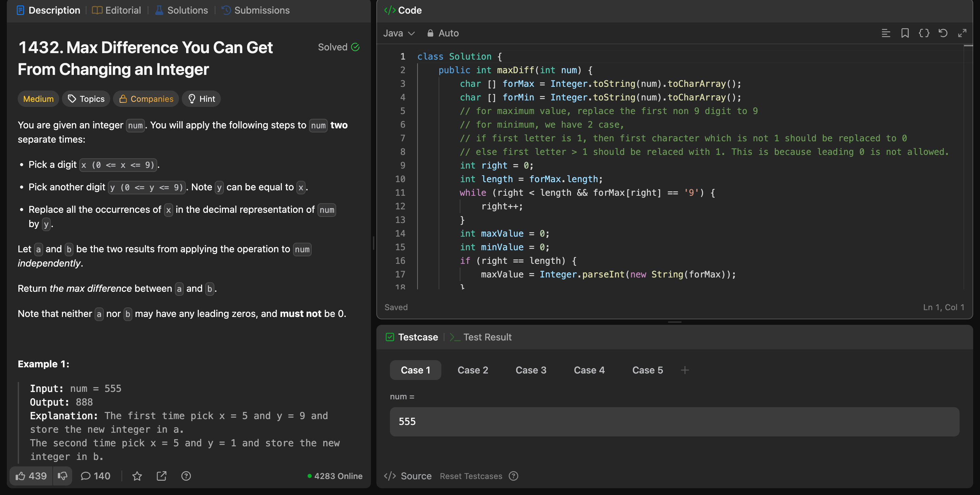This screenshot has height=495, width=980.
Task: Toggle the star favorite icon
Action: tap(137, 476)
